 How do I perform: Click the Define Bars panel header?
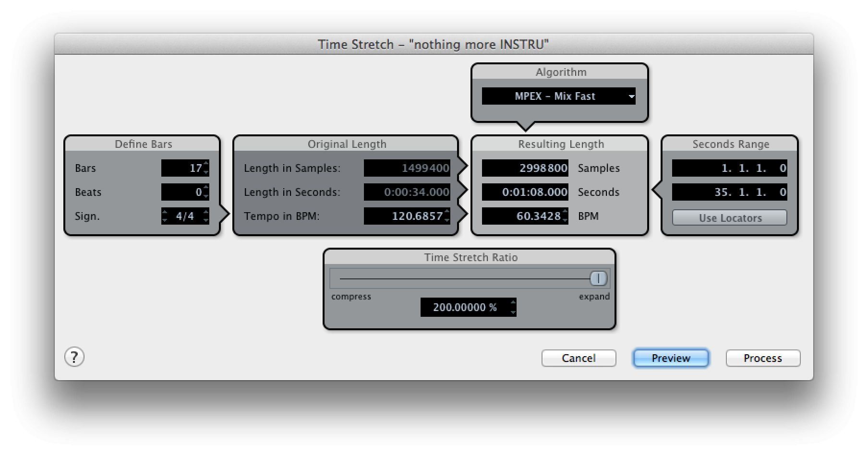coord(143,144)
